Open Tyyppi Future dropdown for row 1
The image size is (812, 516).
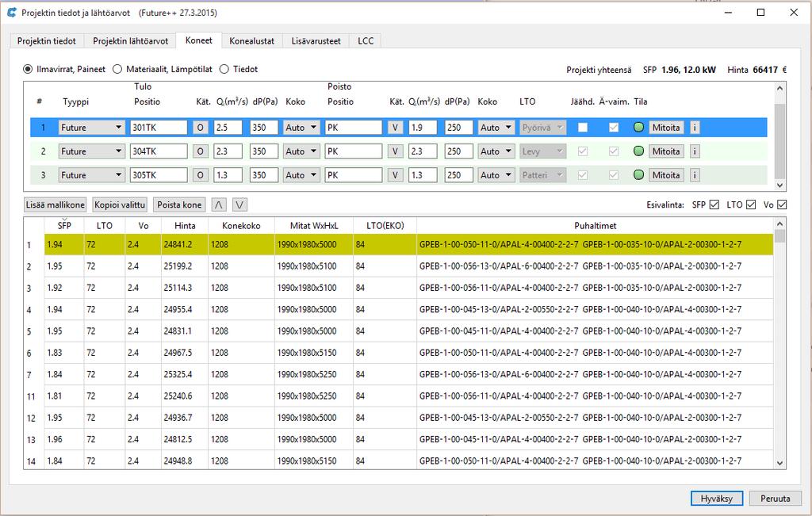point(92,128)
